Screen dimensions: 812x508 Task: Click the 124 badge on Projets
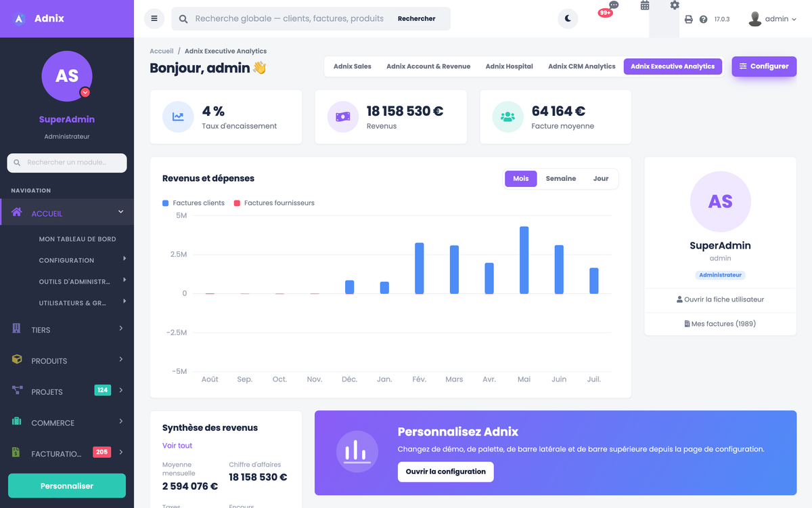point(103,390)
